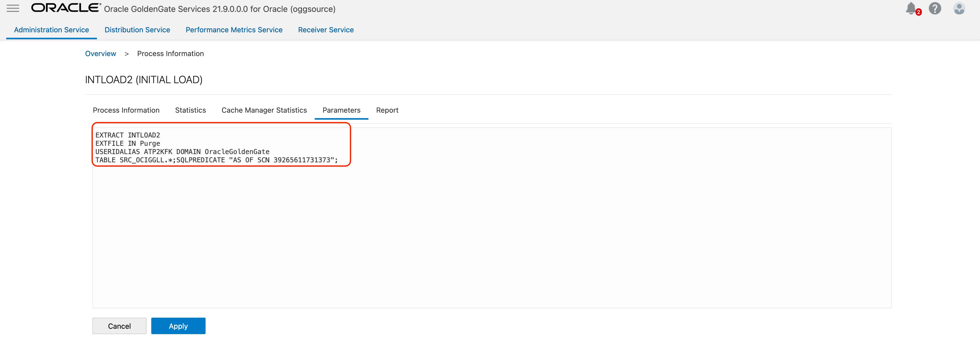The image size is (980, 352).
Task: Open Cache Manager Statistics tab
Action: tap(264, 110)
